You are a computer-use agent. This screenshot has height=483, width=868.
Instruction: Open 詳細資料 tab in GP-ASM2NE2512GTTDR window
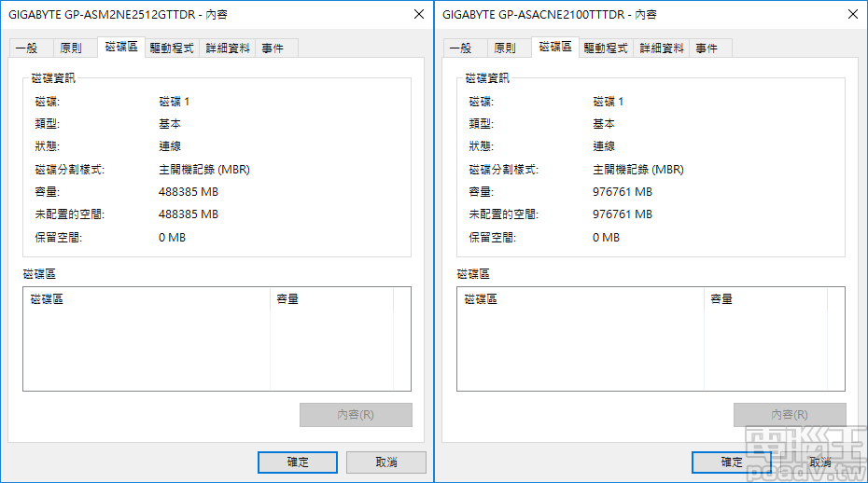(227, 48)
